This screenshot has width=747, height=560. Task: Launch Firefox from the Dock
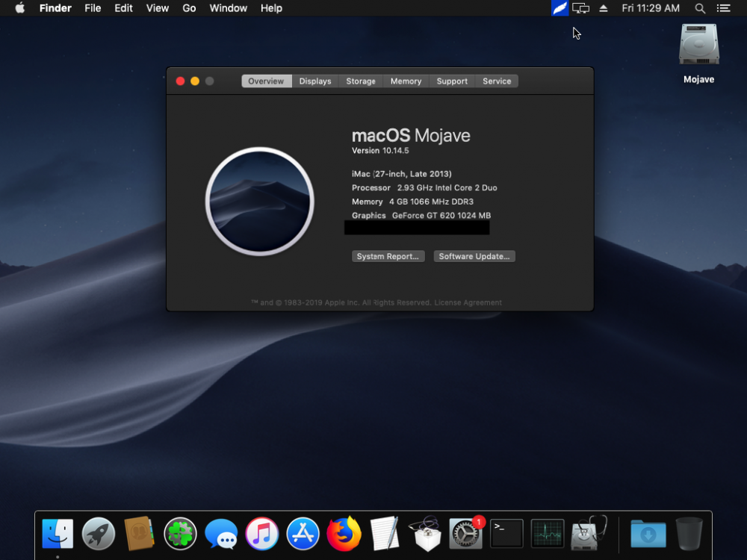(344, 534)
